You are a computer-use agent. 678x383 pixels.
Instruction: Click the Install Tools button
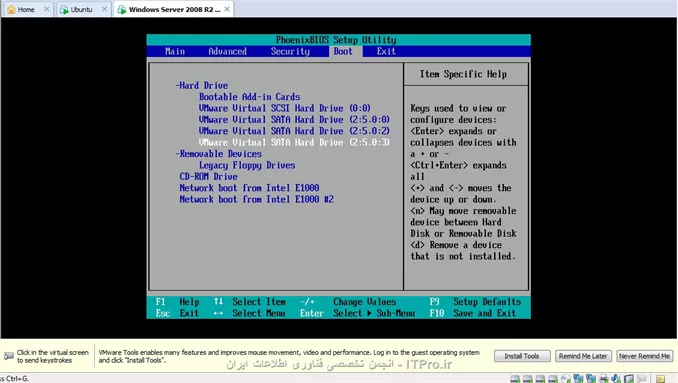(x=522, y=356)
